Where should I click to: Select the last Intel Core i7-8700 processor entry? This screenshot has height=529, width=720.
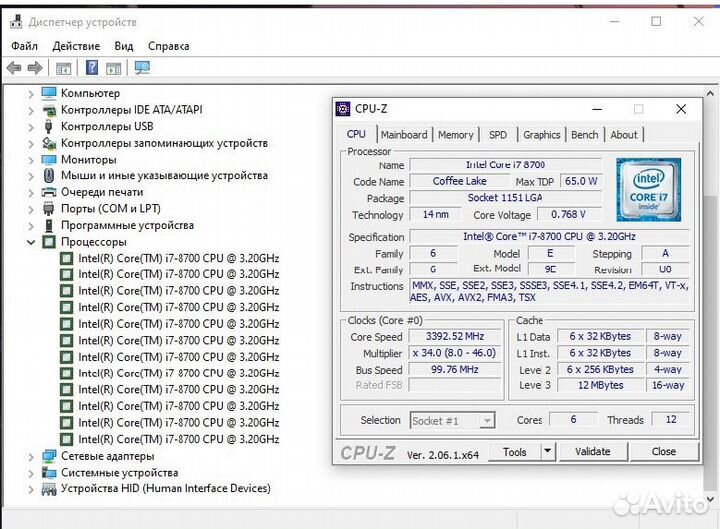coord(179,439)
